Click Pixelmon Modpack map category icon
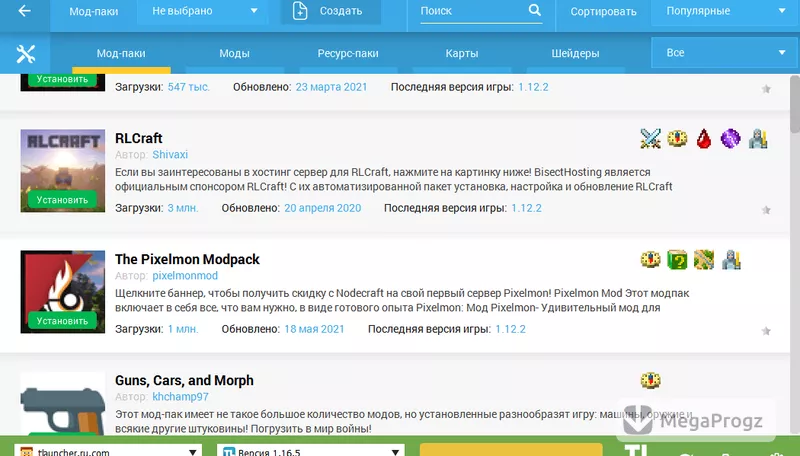Viewport: 800px width, 456px height. coord(704,260)
